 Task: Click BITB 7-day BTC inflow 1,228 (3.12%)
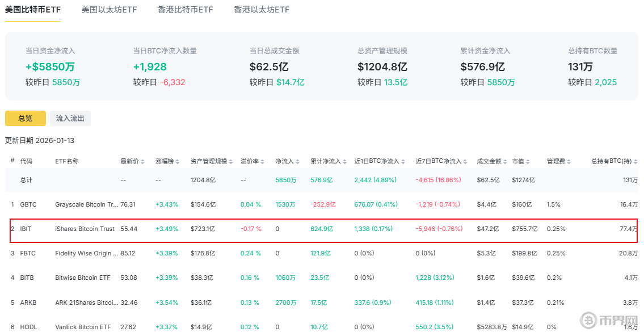pos(435,278)
